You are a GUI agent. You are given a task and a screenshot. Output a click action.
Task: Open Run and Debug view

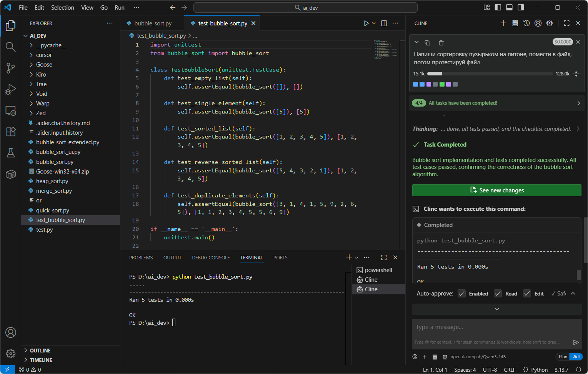[x=11, y=89]
